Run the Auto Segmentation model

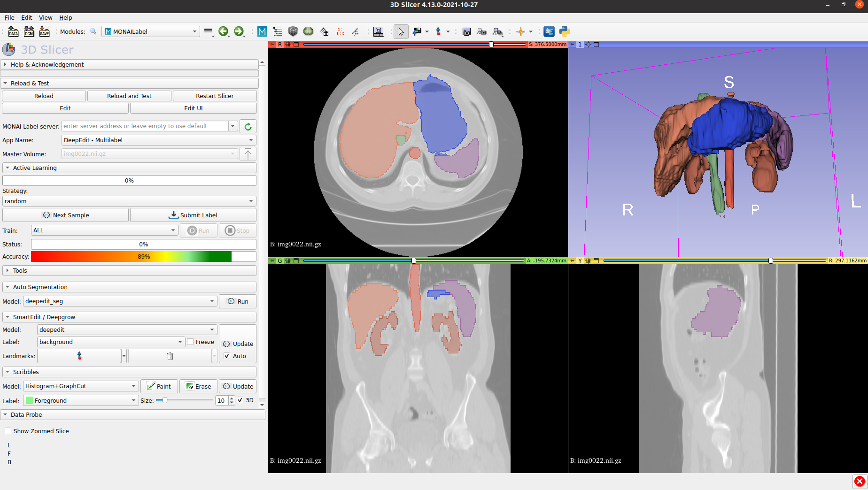[x=238, y=301]
